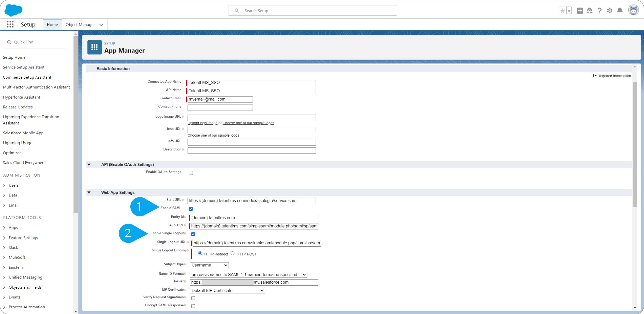644x314 pixels.
Task: Click the sidebar vertical scrollbar
Action: 76,125
